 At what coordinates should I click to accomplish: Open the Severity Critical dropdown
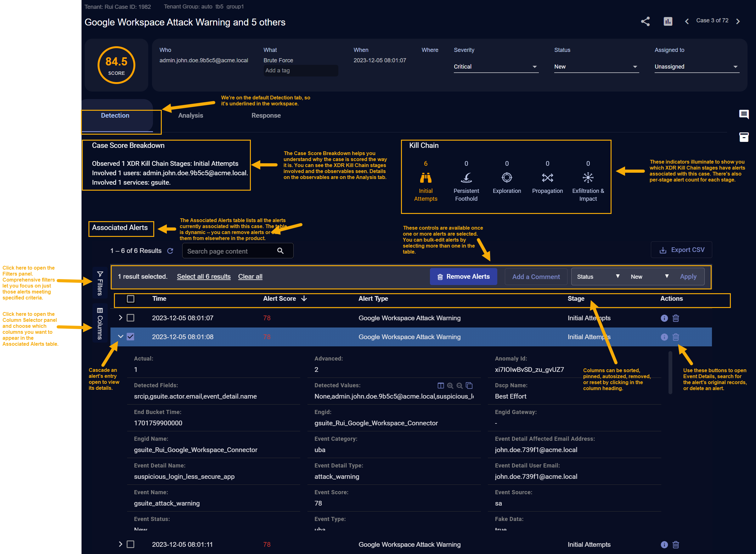point(496,67)
